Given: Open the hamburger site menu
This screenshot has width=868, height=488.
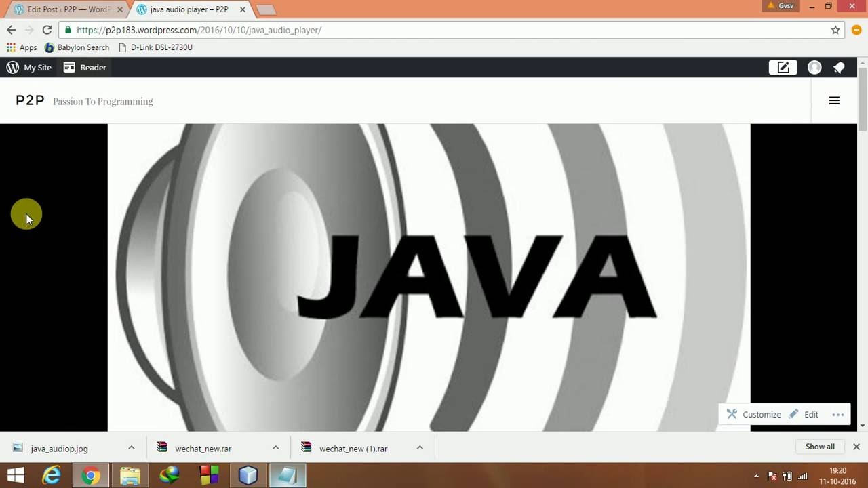Looking at the screenshot, I should (834, 100).
